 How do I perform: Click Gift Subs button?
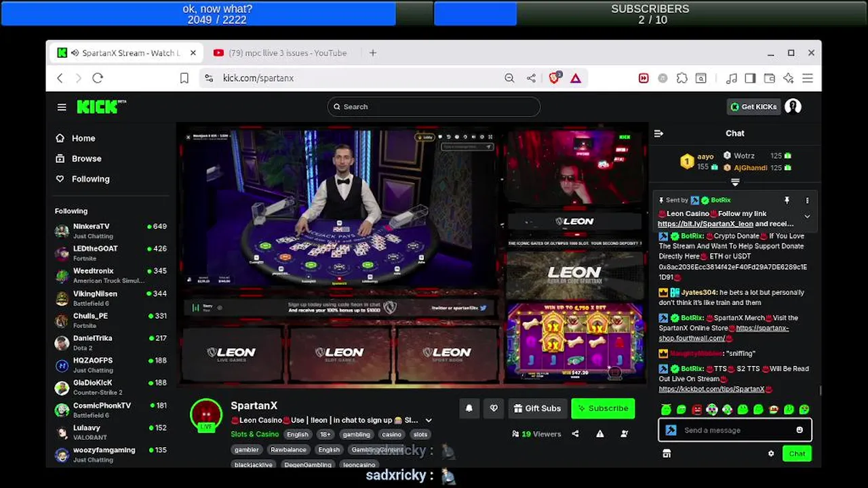[x=537, y=408]
